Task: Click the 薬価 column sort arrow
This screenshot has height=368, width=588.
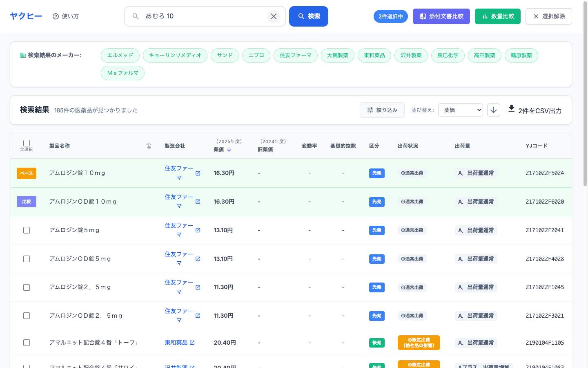Action: [229, 150]
